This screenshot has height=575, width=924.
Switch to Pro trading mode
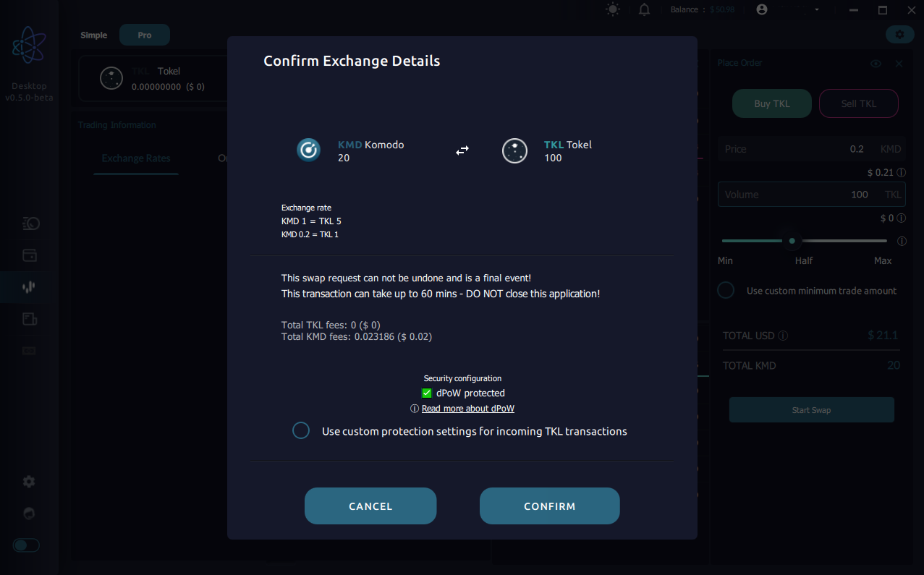click(x=145, y=35)
